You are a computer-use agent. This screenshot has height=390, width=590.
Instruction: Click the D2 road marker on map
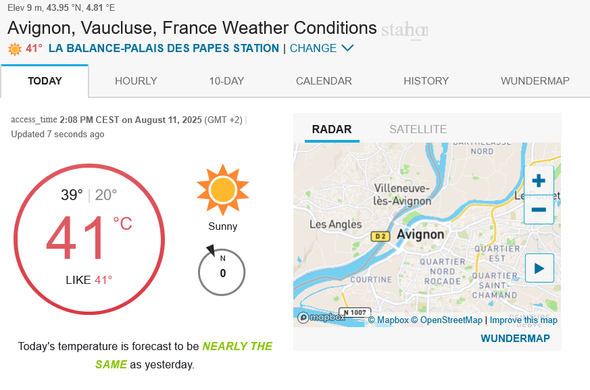[380, 236]
